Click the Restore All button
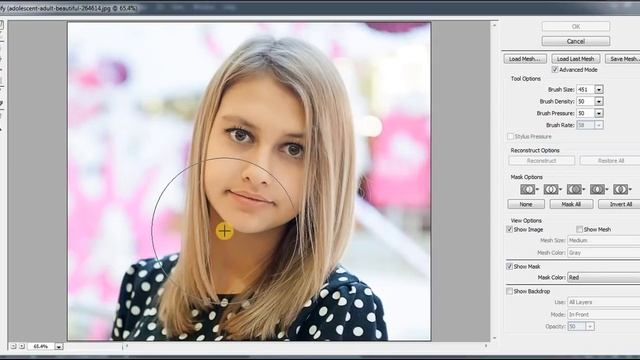This screenshot has height=360, width=640. [610, 161]
